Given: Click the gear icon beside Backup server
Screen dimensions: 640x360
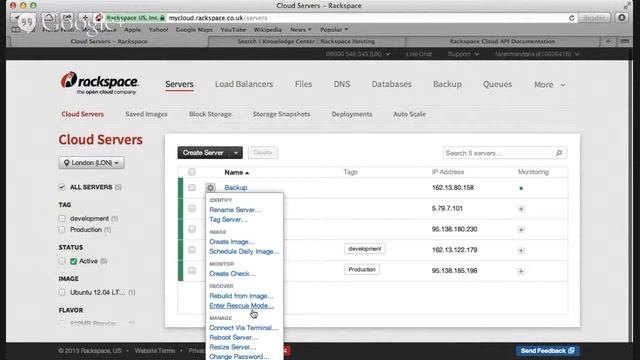Looking at the screenshot, I should pyautogui.click(x=210, y=188).
